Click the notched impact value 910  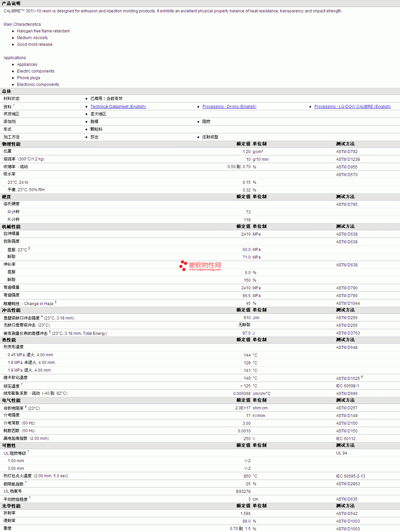click(247, 318)
